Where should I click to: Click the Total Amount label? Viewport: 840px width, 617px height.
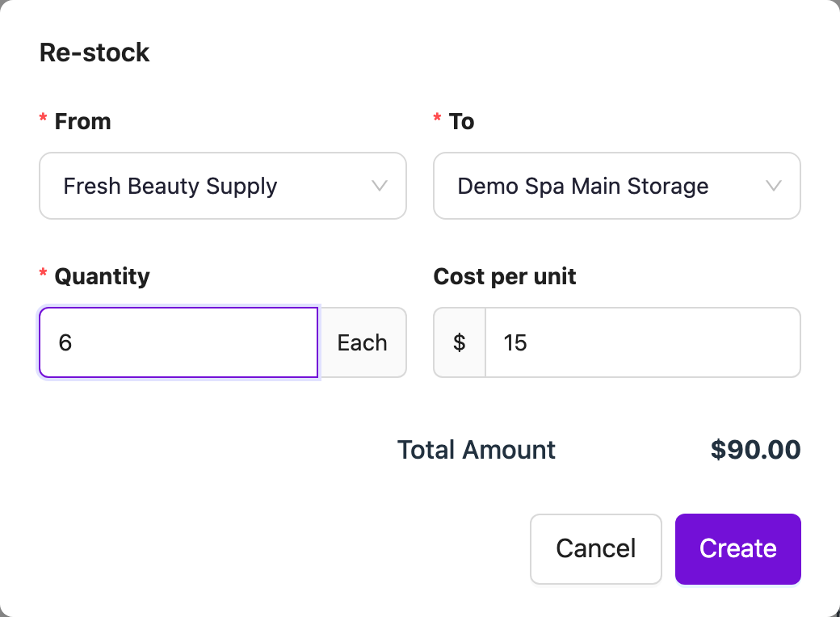tap(477, 450)
